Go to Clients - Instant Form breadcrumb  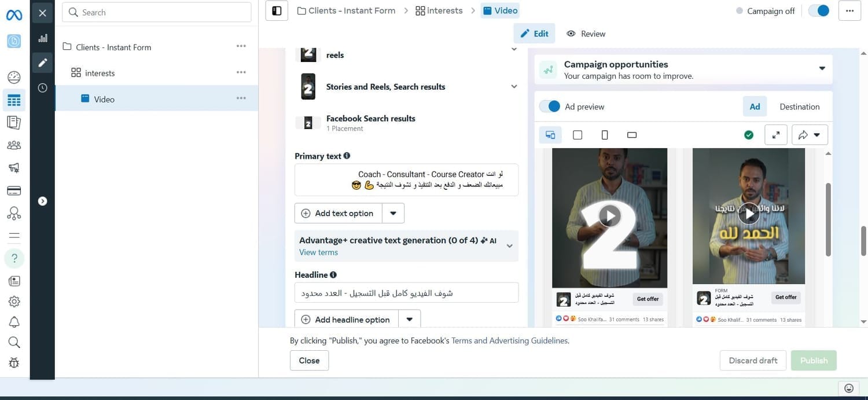[346, 10]
